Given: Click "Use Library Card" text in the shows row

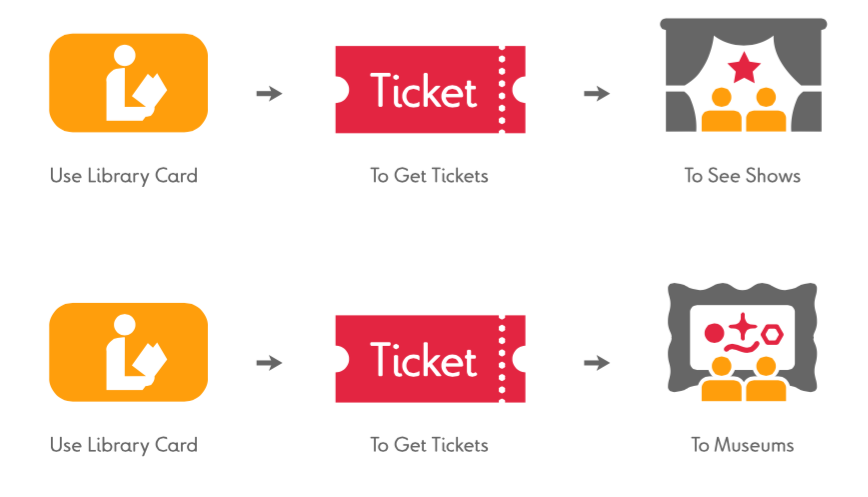Looking at the screenshot, I should point(124,176).
